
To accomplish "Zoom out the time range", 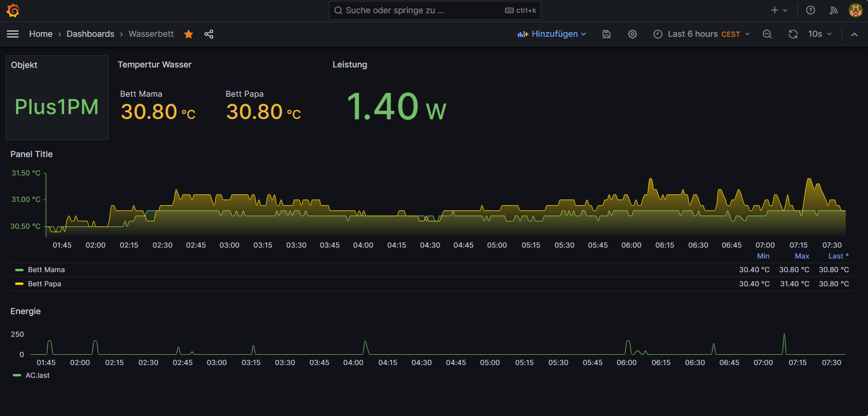I will (x=767, y=34).
